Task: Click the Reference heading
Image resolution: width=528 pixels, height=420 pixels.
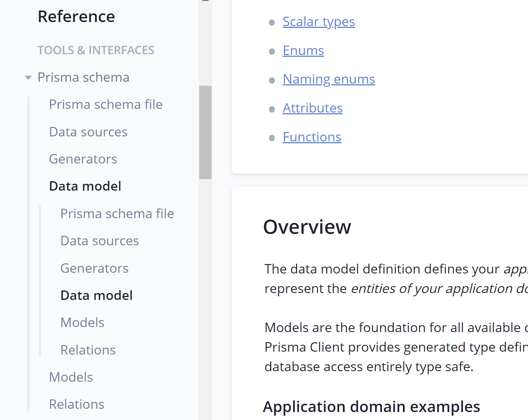Action: (x=76, y=16)
